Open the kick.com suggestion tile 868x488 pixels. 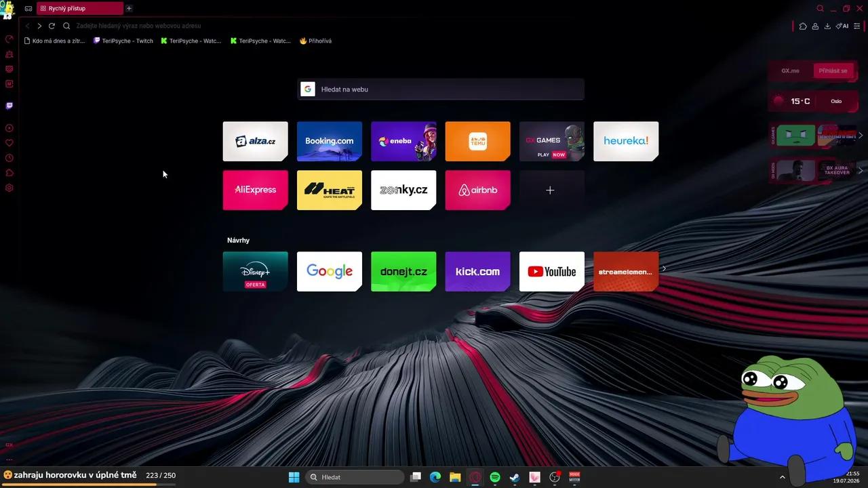(x=477, y=271)
